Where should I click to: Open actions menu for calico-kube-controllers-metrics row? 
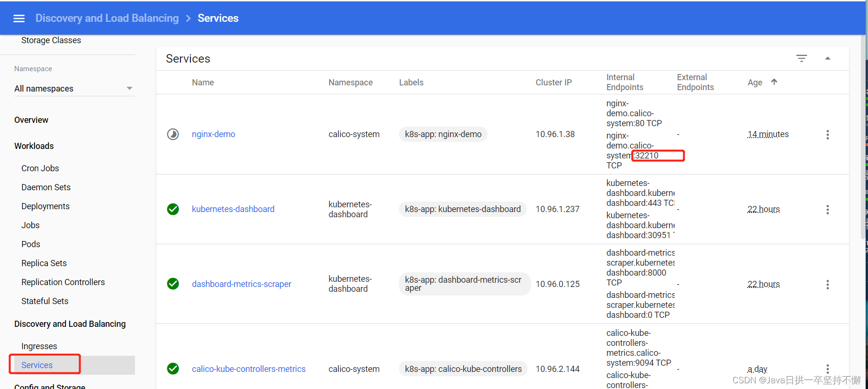pos(828,369)
